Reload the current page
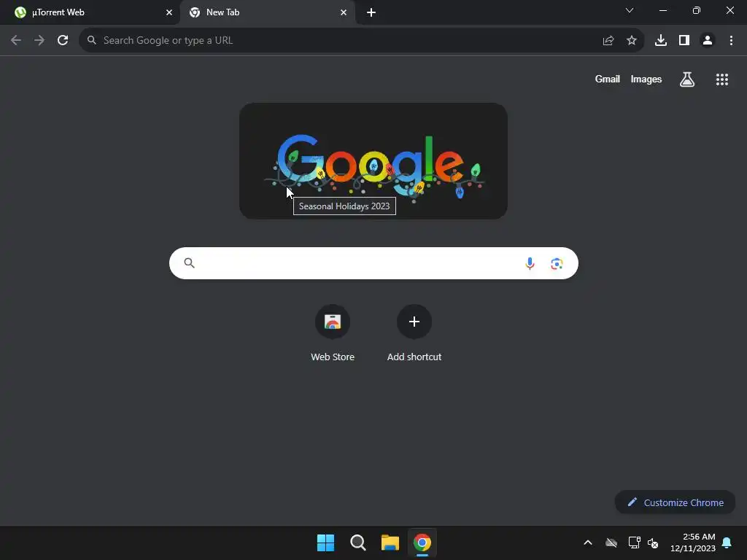This screenshot has width=747, height=560. click(x=63, y=41)
